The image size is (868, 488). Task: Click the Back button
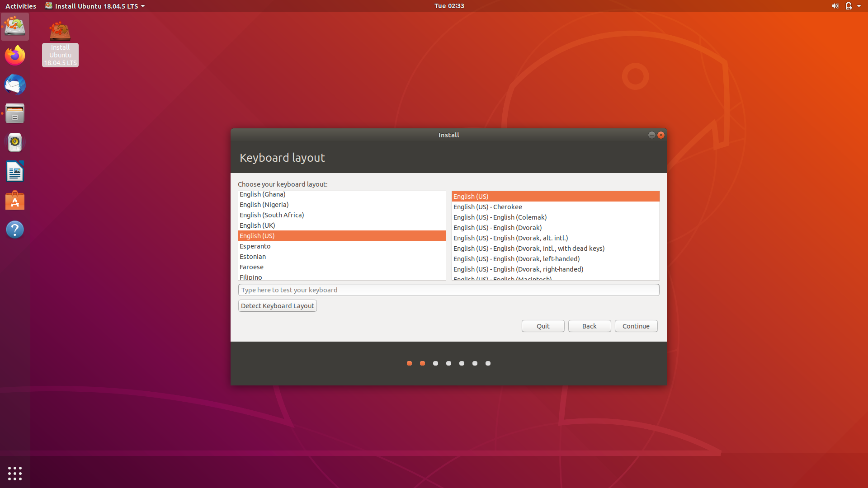[x=589, y=326]
